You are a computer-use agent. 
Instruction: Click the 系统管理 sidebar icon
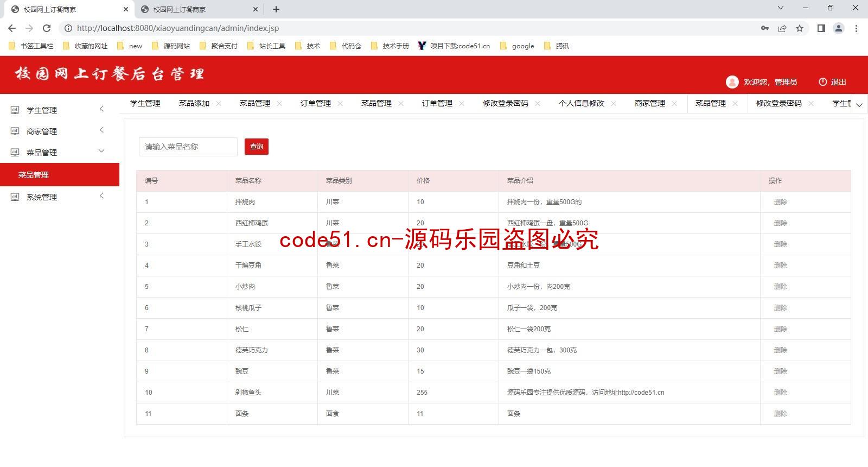point(15,197)
